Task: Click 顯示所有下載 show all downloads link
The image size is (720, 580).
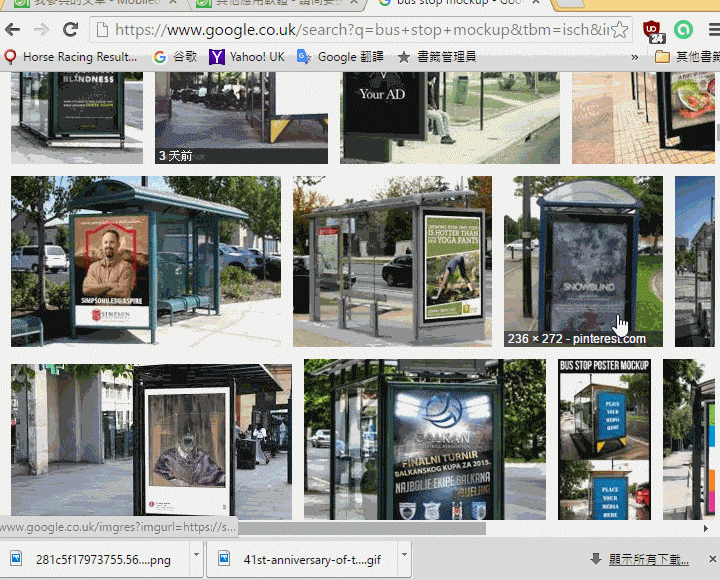Action: pos(648,559)
